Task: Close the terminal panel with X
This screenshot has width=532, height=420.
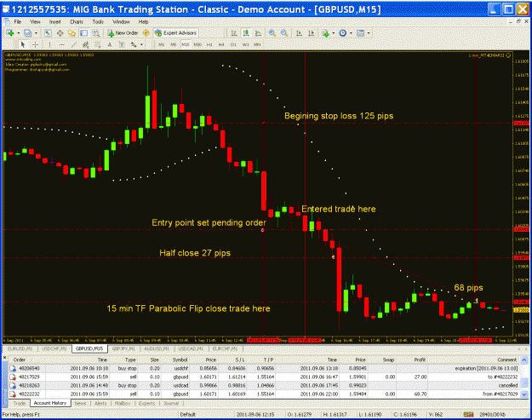Action: click(5, 357)
